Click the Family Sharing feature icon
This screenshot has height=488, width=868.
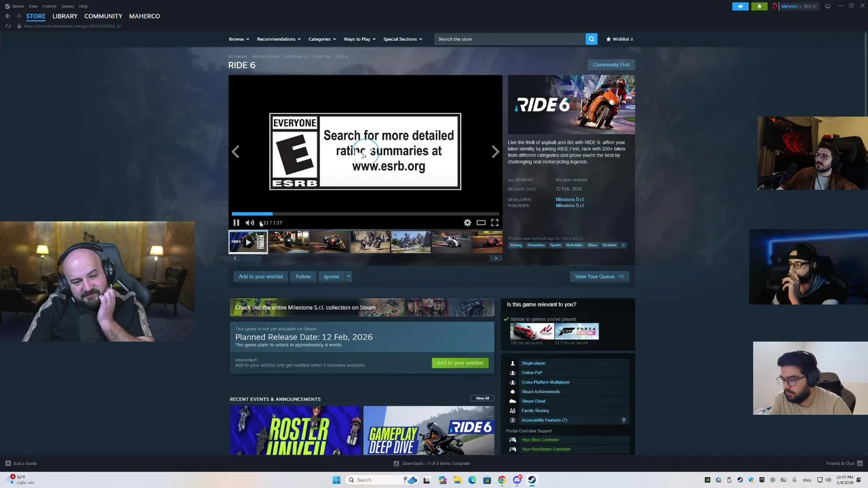tap(513, 411)
